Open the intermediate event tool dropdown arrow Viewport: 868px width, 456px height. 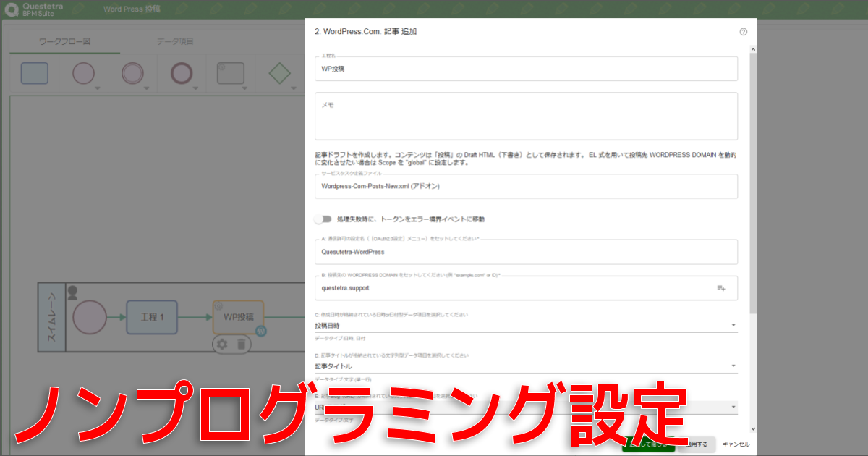tap(145, 88)
